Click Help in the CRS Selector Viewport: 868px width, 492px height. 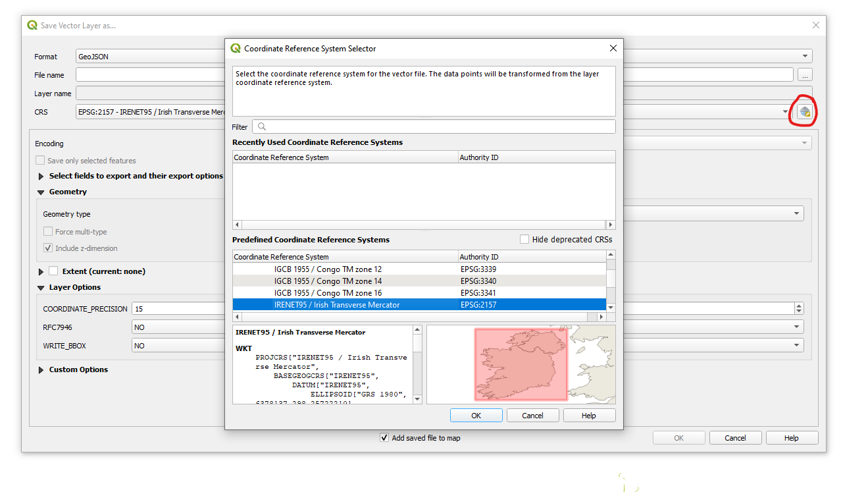588,416
